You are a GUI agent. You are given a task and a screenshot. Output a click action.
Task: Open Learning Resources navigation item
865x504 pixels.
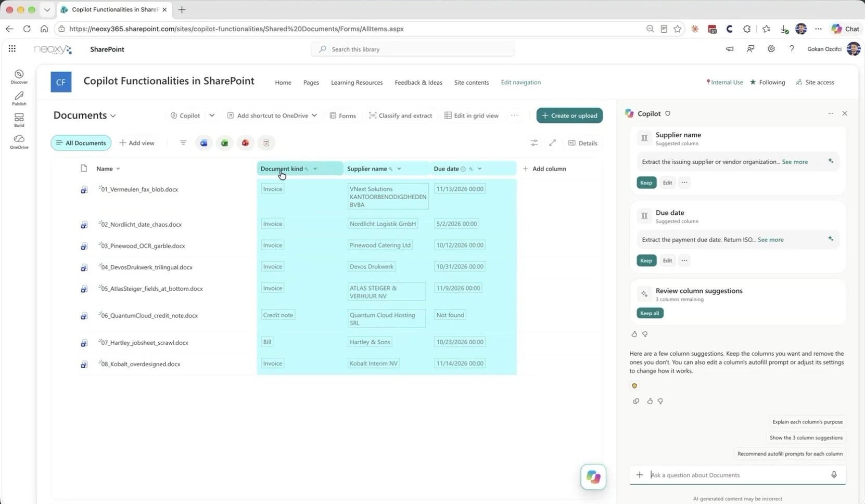357,83
